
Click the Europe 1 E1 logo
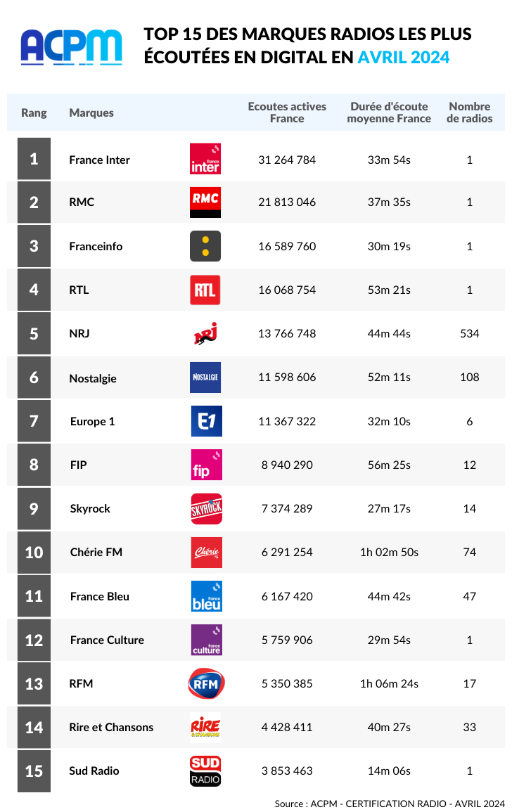pyautogui.click(x=206, y=421)
